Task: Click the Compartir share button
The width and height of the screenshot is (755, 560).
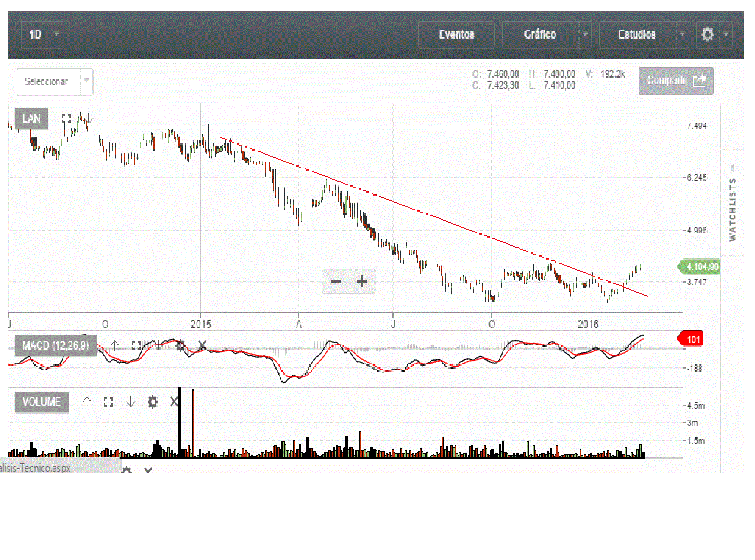Action: [676, 81]
